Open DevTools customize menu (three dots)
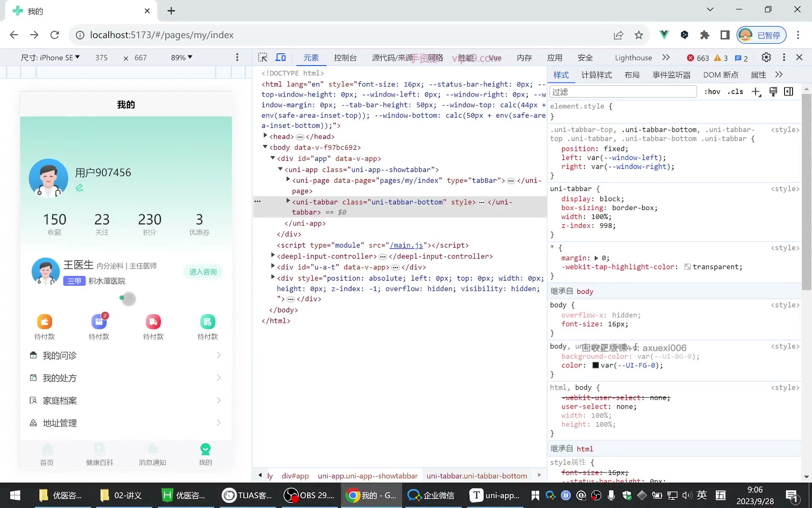Image resolution: width=812 pixels, height=508 pixels. point(784,57)
